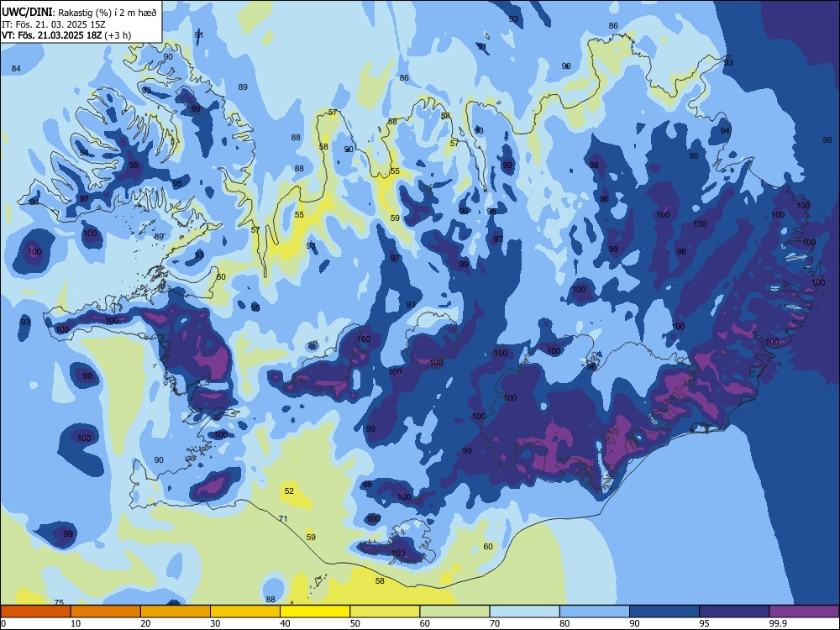Click the 60–70% light green legend swatch
The width and height of the screenshot is (840, 630).
[x=454, y=612]
